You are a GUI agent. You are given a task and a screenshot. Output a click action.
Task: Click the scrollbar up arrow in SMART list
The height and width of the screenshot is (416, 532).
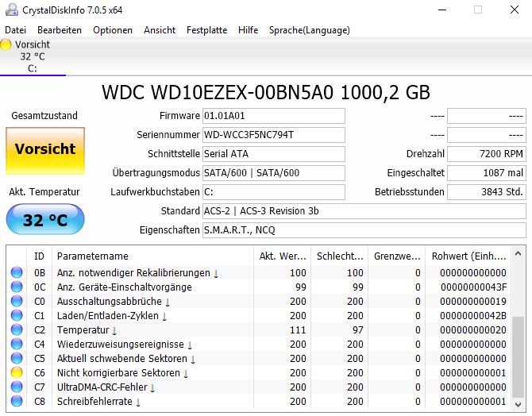tap(518, 253)
